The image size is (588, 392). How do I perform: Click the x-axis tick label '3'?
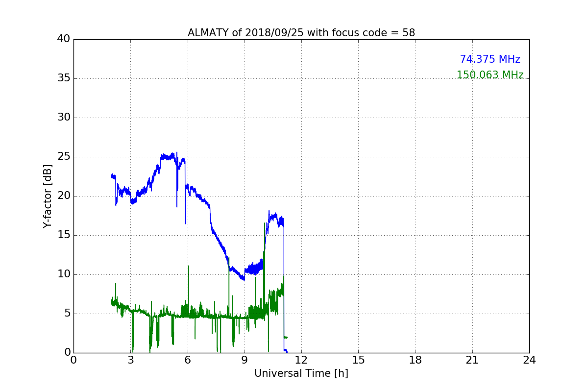click(131, 360)
